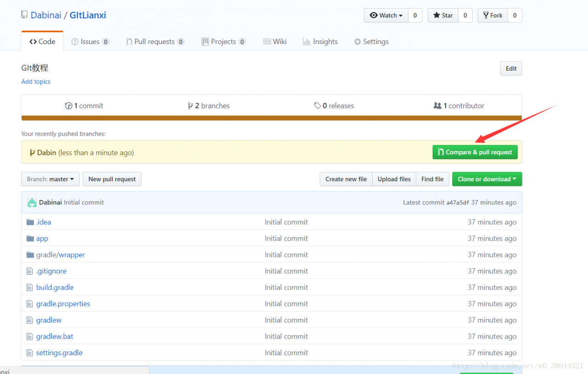Click the repository book icon beside Dabinai

pyautogui.click(x=24, y=15)
